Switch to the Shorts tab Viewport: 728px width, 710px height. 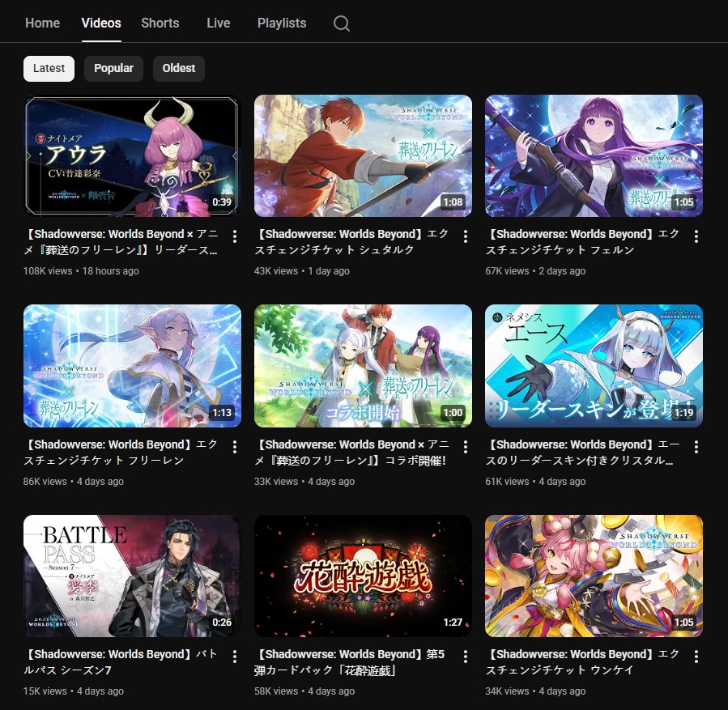point(160,23)
